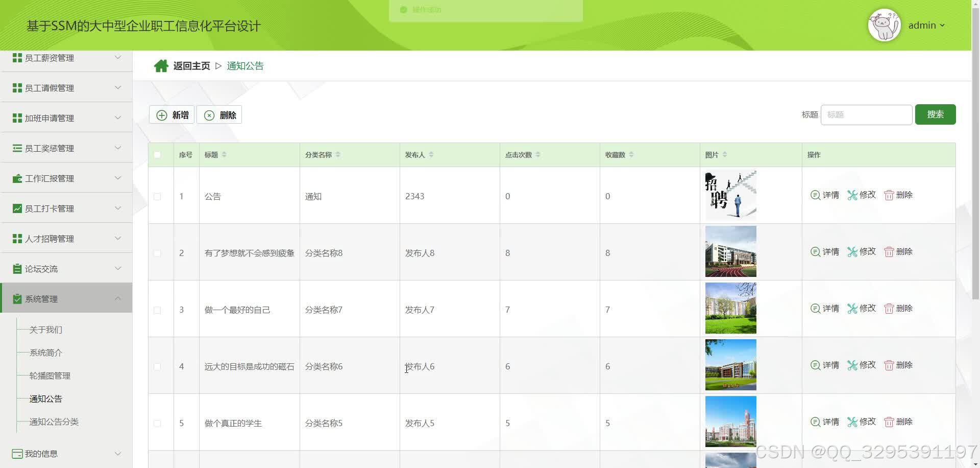Expand the 员工打卡管理 chevron
The image size is (980, 468).
tap(118, 208)
